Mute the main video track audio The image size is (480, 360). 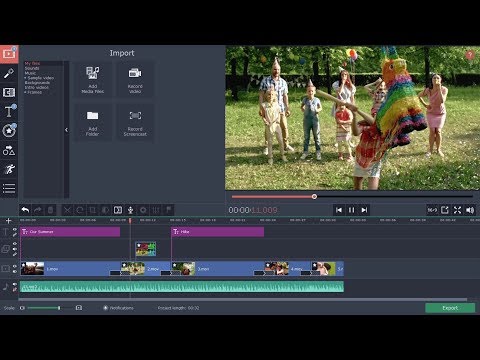click(15, 272)
